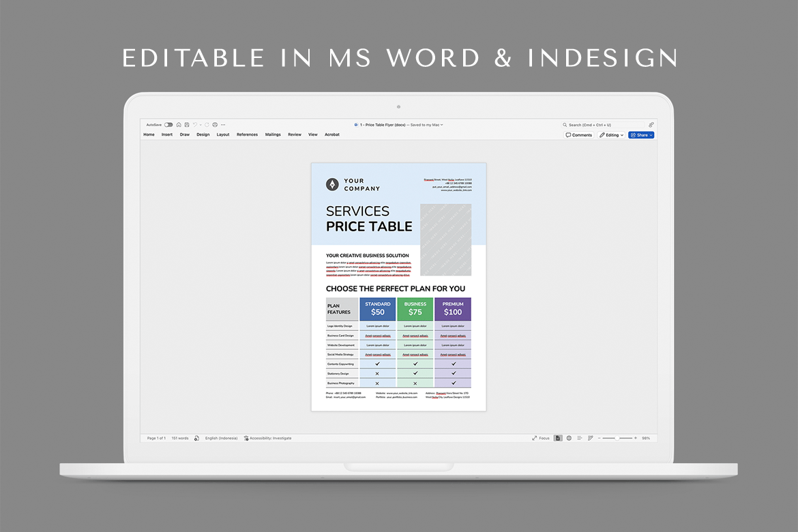Select the Web Layout view icon

click(569, 438)
